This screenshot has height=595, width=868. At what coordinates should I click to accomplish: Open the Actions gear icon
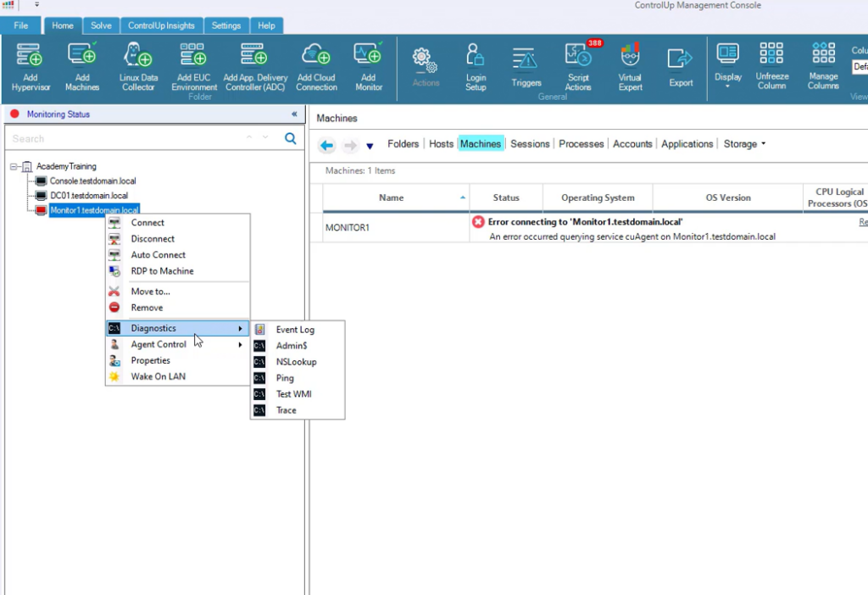pos(426,60)
